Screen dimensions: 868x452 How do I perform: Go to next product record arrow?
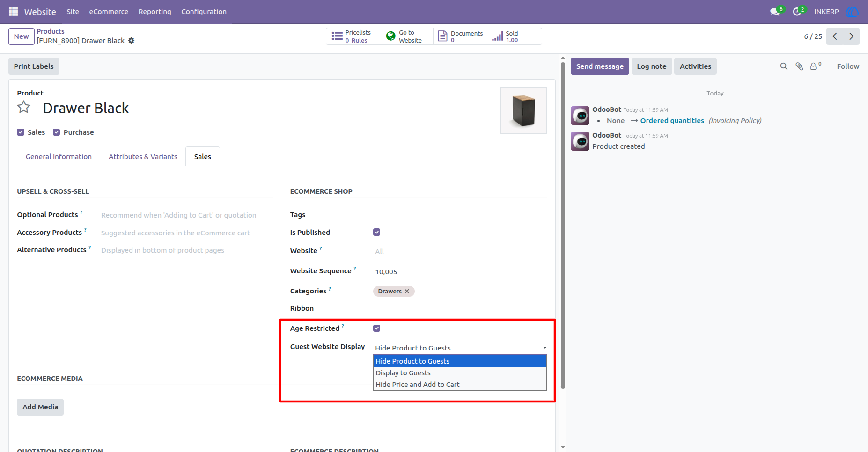(851, 36)
